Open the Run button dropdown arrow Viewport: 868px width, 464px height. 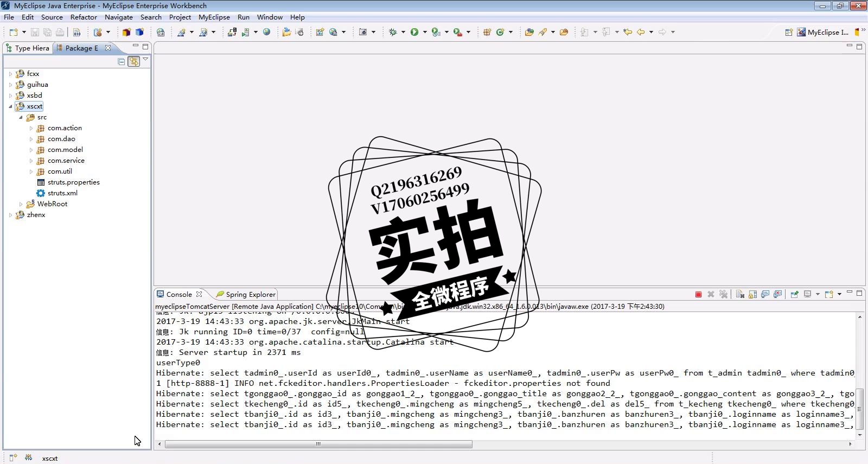click(x=425, y=32)
